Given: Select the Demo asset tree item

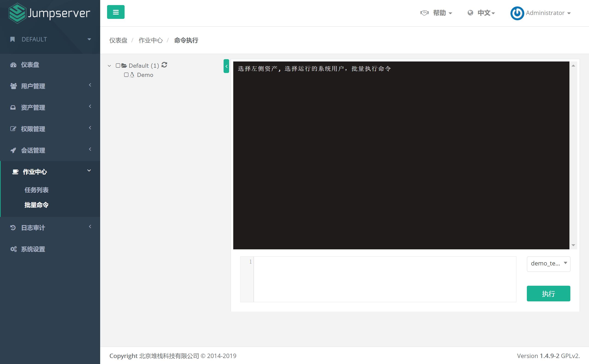Looking at the screenshot, I should (x=145, y=75).
